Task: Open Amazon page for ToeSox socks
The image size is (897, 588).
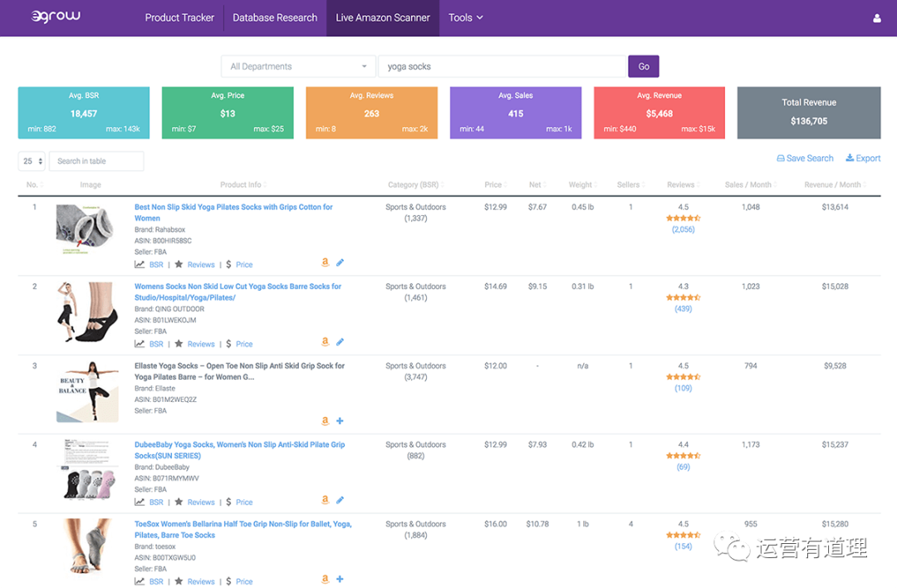Action: pos(325,580)
